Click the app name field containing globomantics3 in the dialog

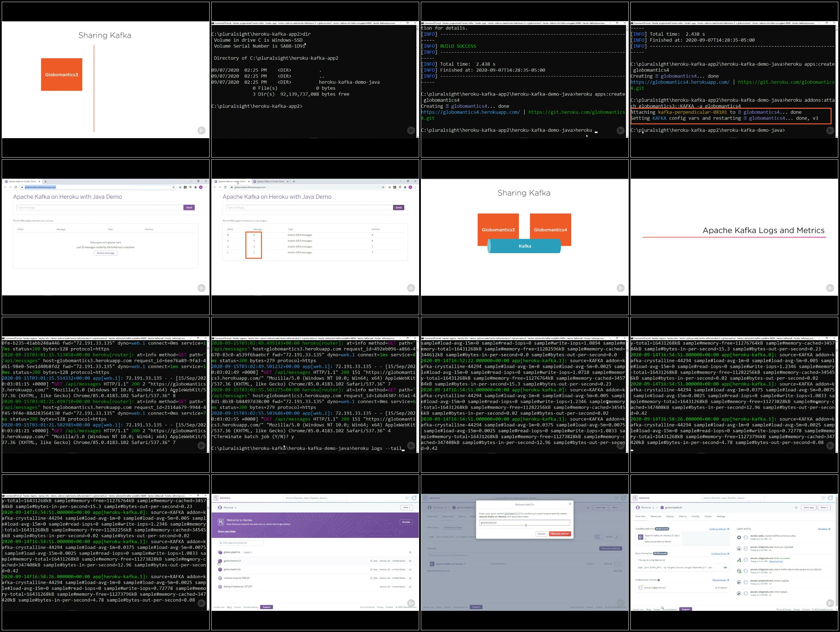coord(524,523)
